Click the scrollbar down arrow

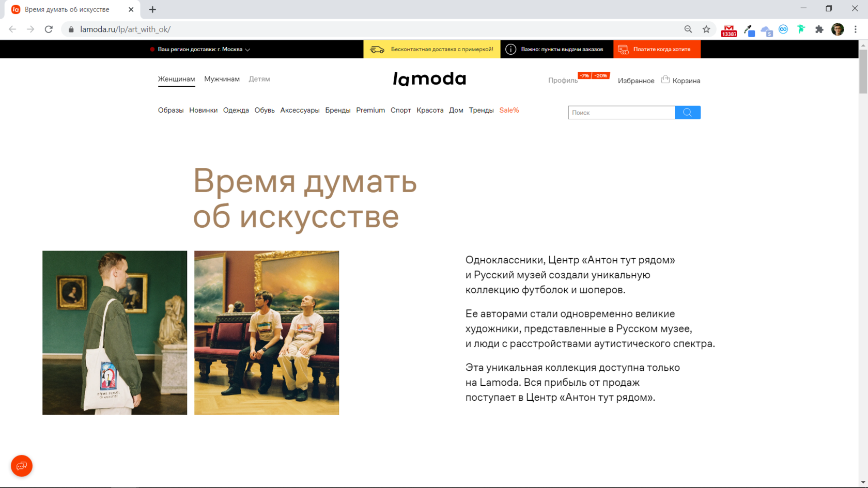point(863,483)
